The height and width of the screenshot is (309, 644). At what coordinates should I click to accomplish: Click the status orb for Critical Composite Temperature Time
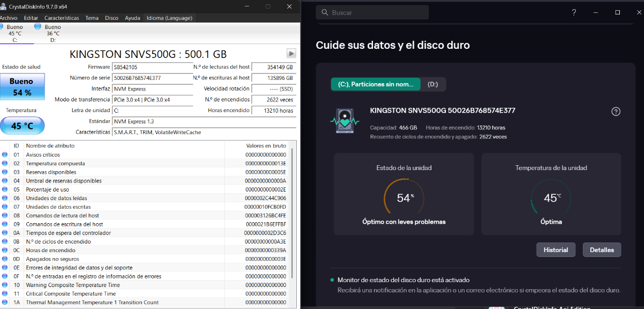[5, 293]
